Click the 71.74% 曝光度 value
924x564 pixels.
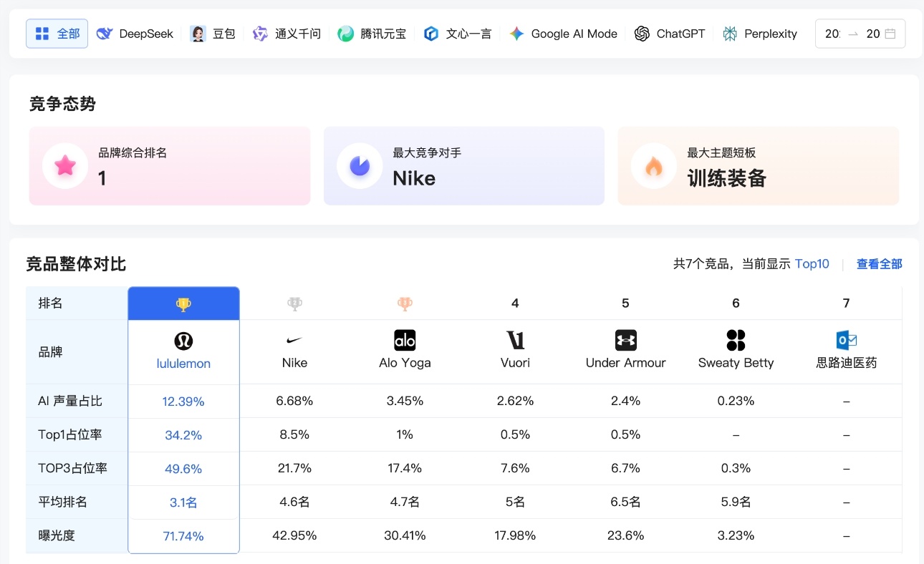[183, 536]
